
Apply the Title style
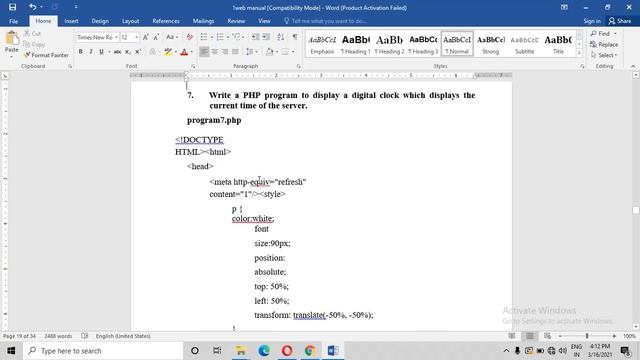coord(558,44)
